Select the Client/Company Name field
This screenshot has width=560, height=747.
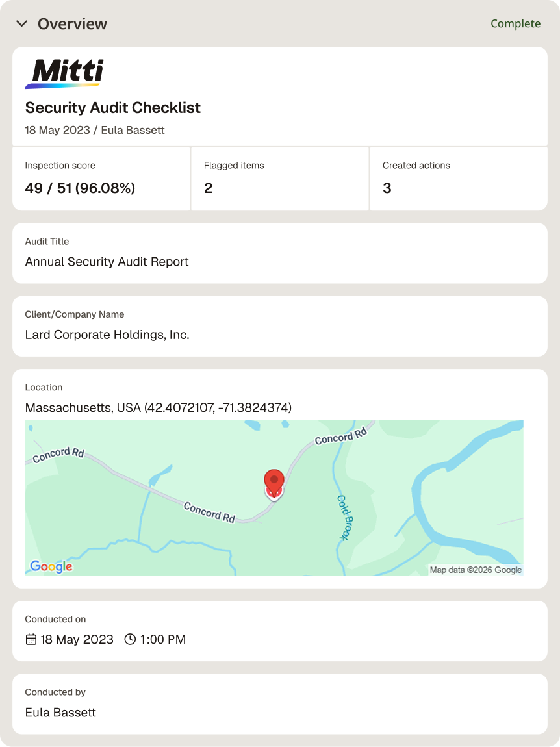pyautogui.click(x=280, y=326)
